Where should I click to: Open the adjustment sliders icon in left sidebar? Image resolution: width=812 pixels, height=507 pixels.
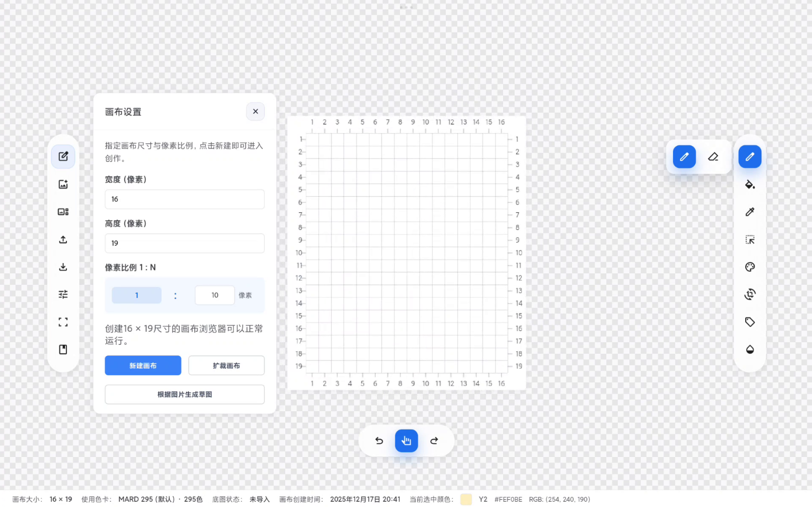(63, 294)
